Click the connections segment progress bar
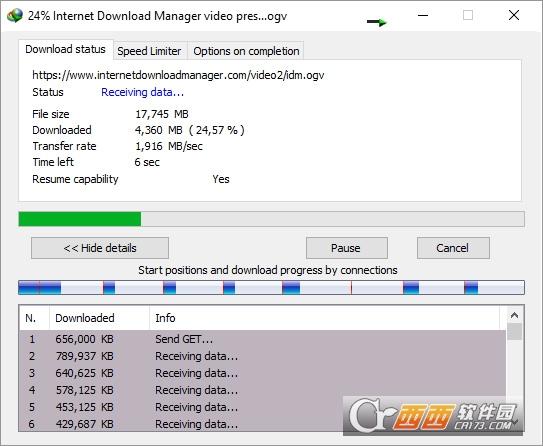 coord(272,288)
